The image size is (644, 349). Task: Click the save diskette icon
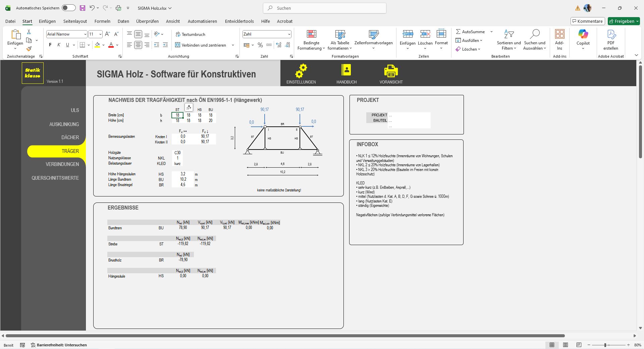(x=83, y=8)
